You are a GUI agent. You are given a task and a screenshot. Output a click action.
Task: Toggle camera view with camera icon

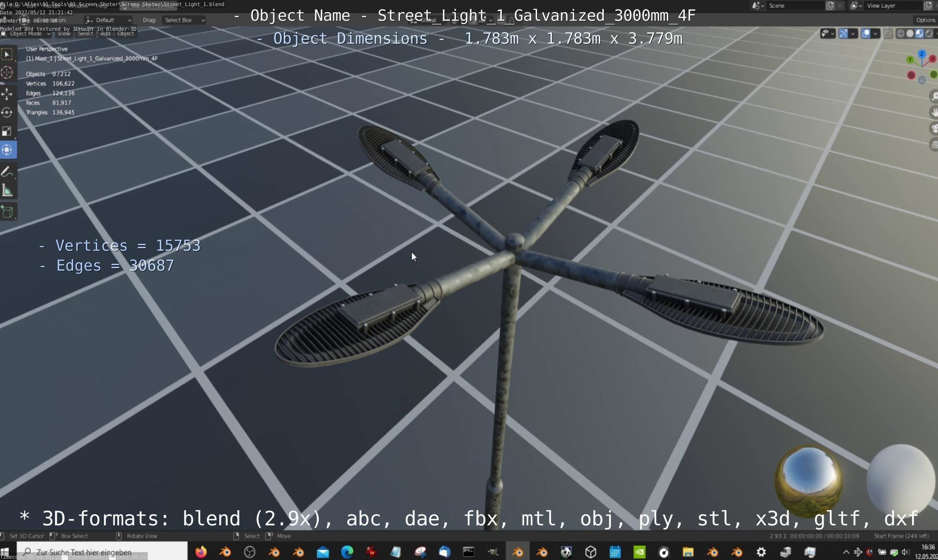pos(934,128)
